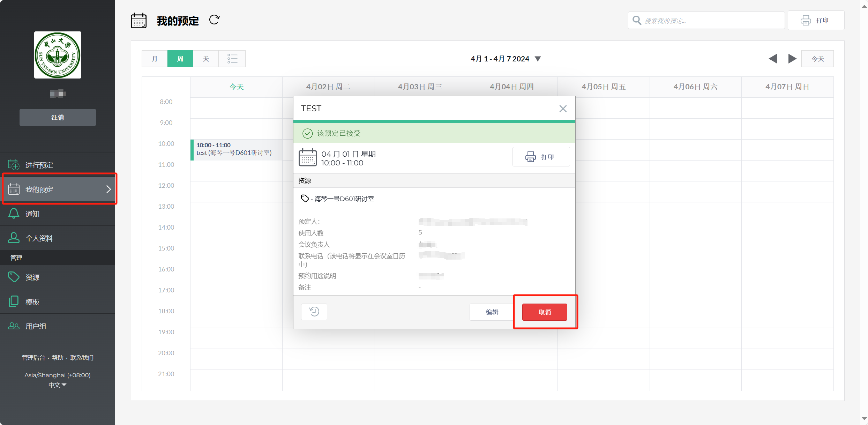Open 模板 in sidebar

click(x=32, y=301)
